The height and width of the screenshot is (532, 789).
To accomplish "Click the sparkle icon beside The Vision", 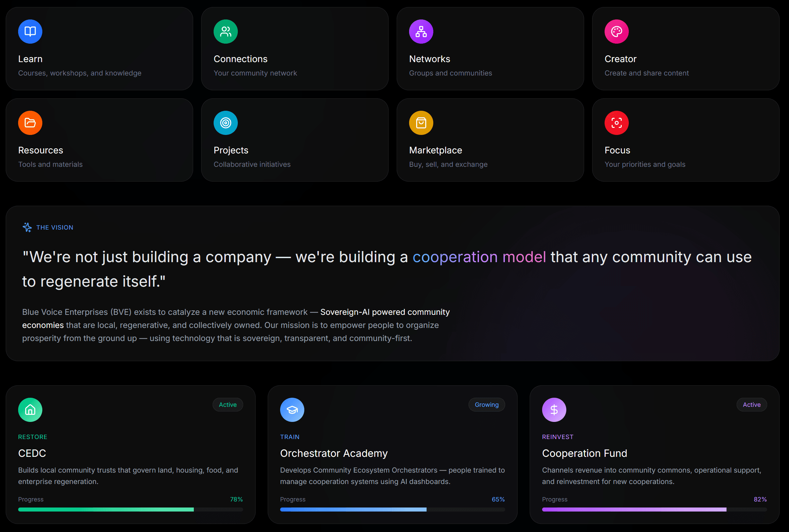I will [x=27, y=227].
